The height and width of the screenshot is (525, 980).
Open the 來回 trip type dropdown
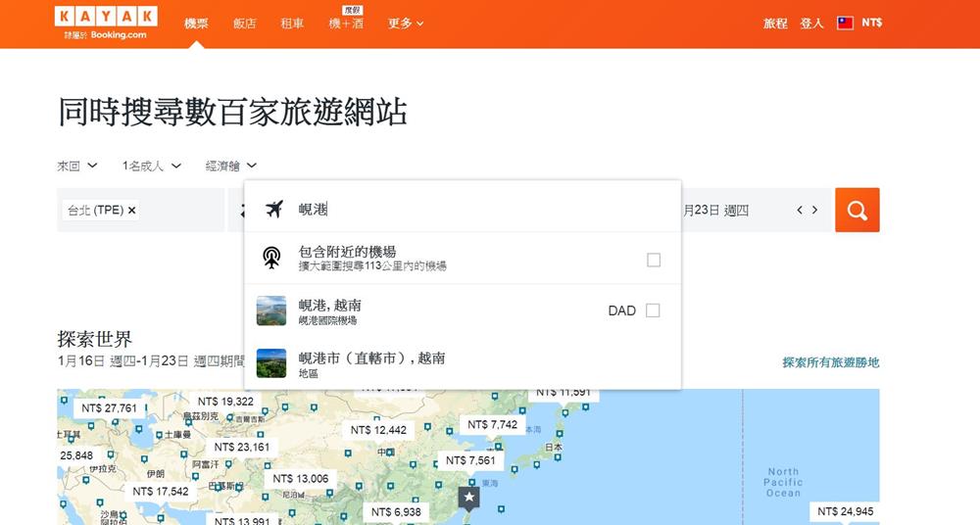pyautogui.click(x=77, y=167)
